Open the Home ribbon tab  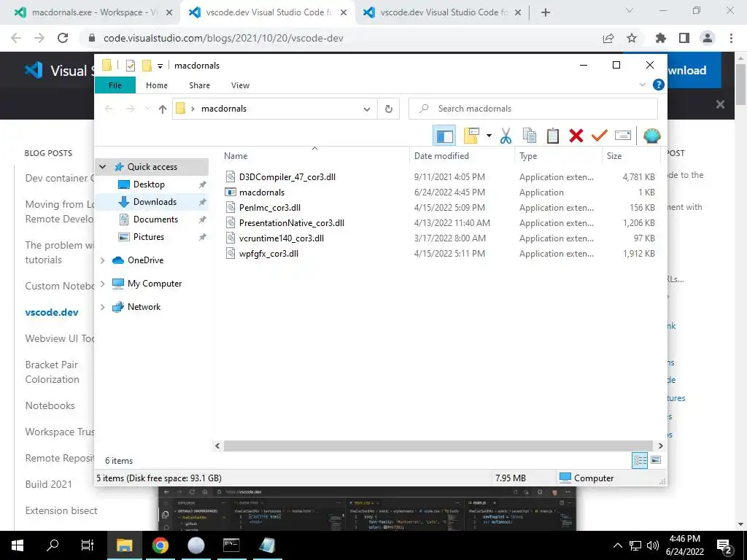pos(157,85)
